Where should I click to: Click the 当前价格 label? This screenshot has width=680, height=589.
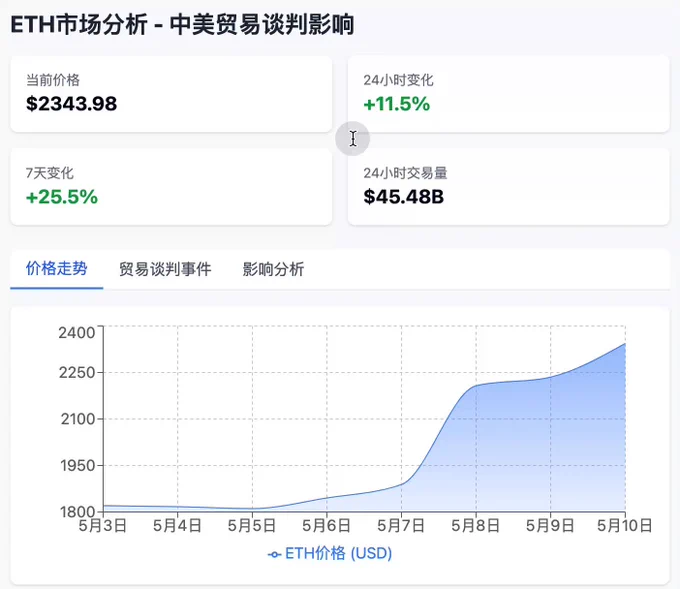(53, 80)
